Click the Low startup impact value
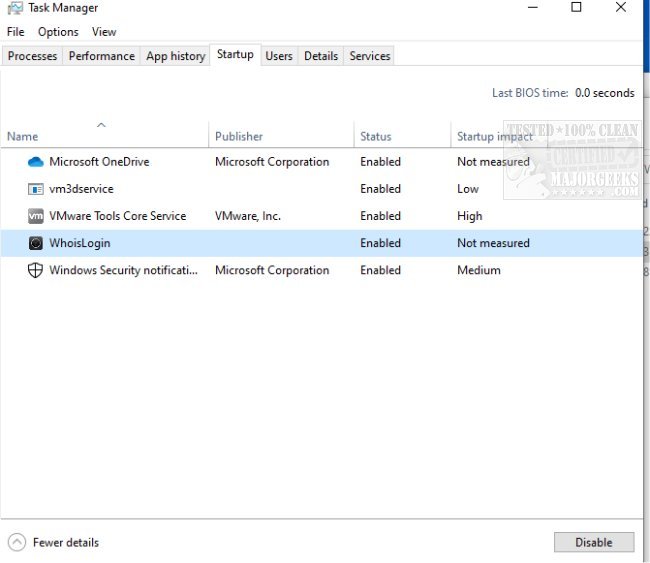This screenshot has height=563, width=650. point(468,189)
